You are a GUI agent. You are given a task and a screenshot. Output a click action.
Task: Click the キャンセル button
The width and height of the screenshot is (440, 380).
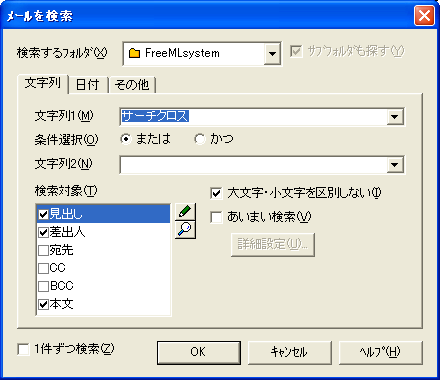pos(289,352)
